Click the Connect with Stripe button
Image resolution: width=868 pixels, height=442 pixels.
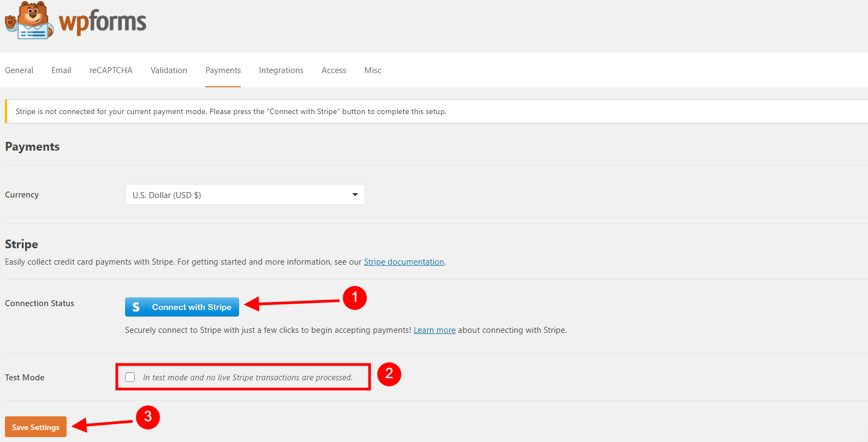pyautogui.click(x=182, y=307)
